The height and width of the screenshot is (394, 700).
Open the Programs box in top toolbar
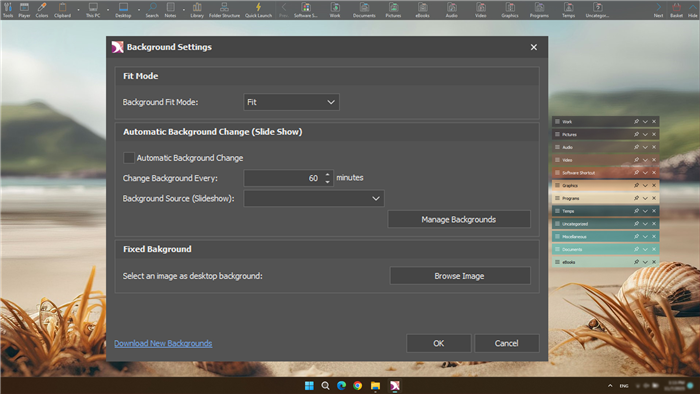click(x=539, y=10)
